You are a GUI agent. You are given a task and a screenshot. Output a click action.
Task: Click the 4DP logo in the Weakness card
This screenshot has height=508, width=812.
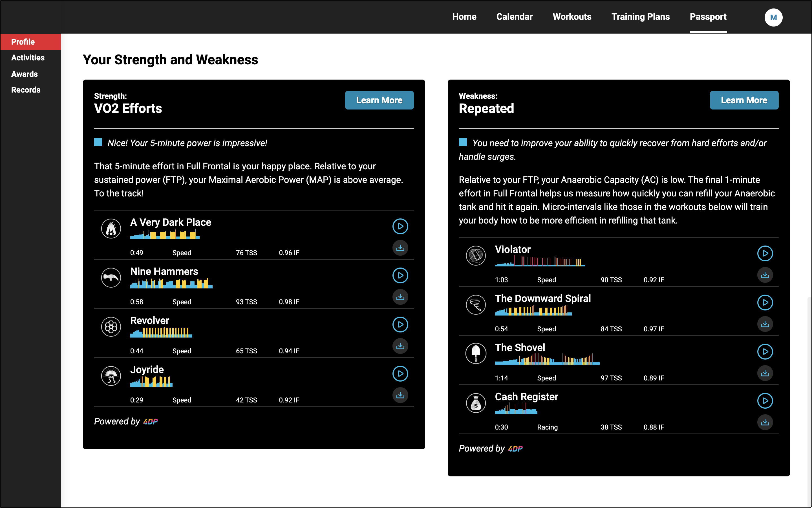click(x=515, y=449)
